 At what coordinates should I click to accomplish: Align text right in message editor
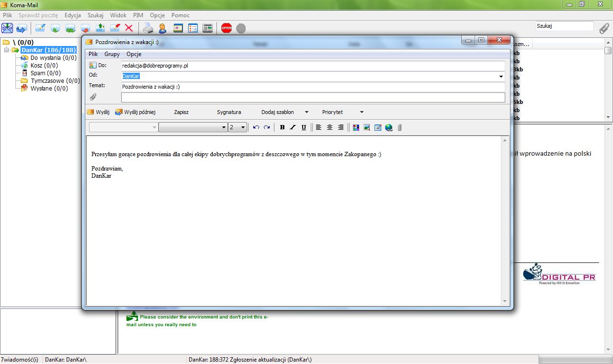click(341, 127)
